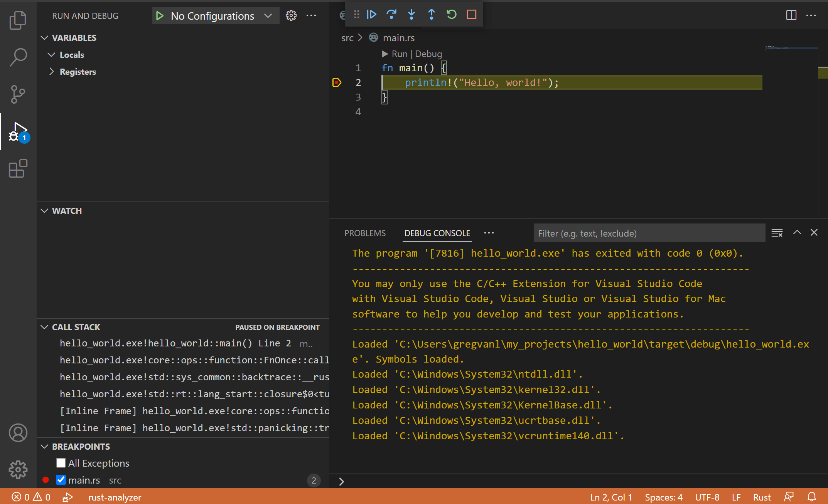Clear the Debug Console output
The image size is (828, 504).
pos(777,233)
